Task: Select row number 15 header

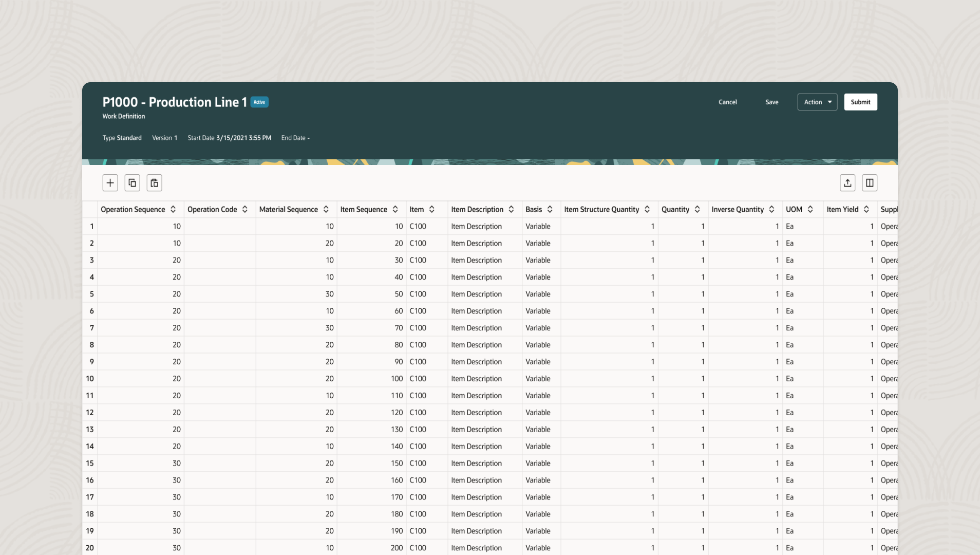Action: click(90, 464)
